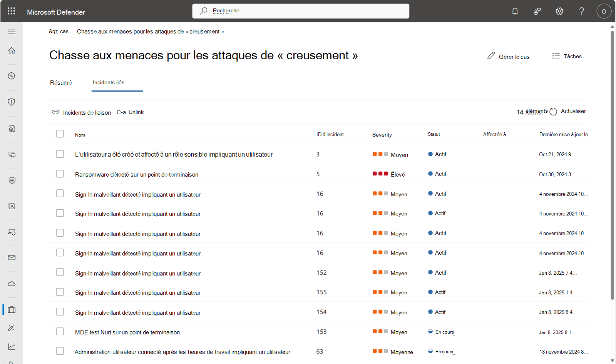Open the account menu from the avatar

pos(604,11)
